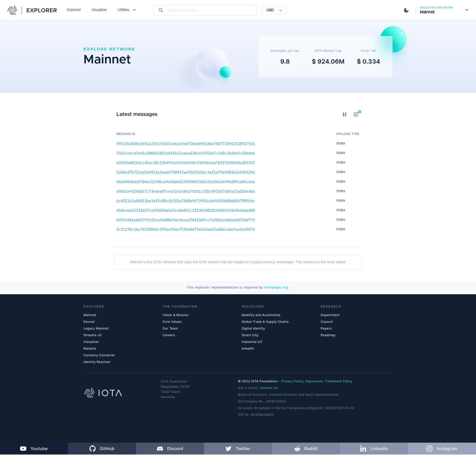The height and width of the screenshot is (455, 476).
Task: Open the Trademark Policy link
Action: pos(338,381)
